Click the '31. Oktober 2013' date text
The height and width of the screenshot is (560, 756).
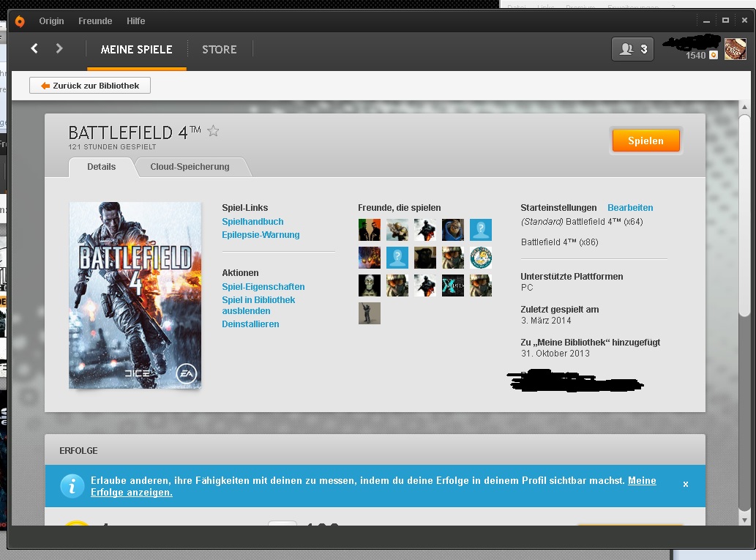coord(555,354)
